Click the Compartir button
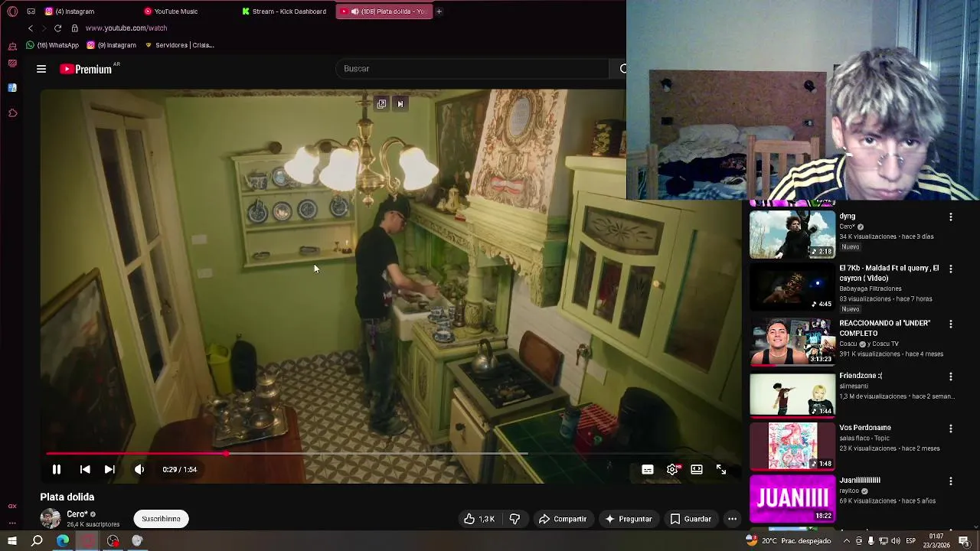The width and height of the screenshot is (980, 551). (562, 519)
